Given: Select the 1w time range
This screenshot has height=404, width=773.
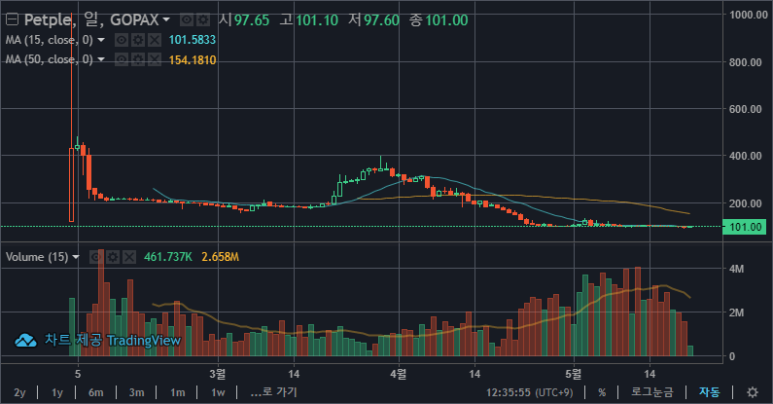Looking at the screenshot, I should (x=218, y=393).
